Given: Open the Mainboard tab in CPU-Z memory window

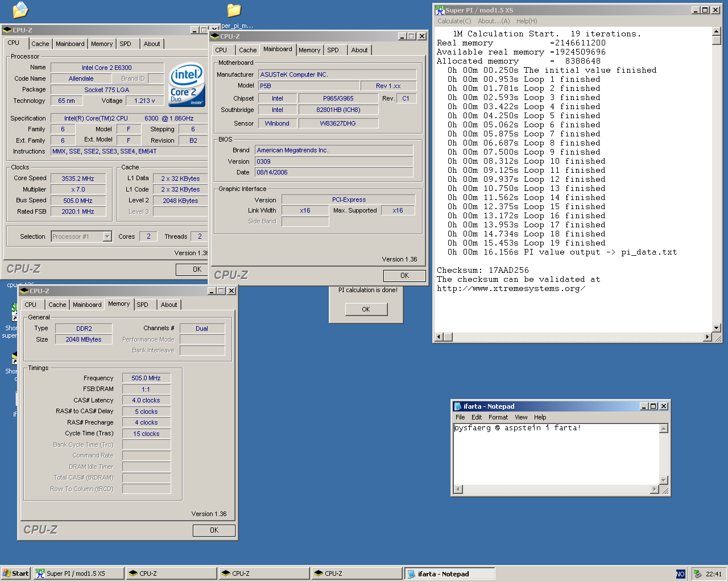Looking at the screenshot, I should (87, 305).
